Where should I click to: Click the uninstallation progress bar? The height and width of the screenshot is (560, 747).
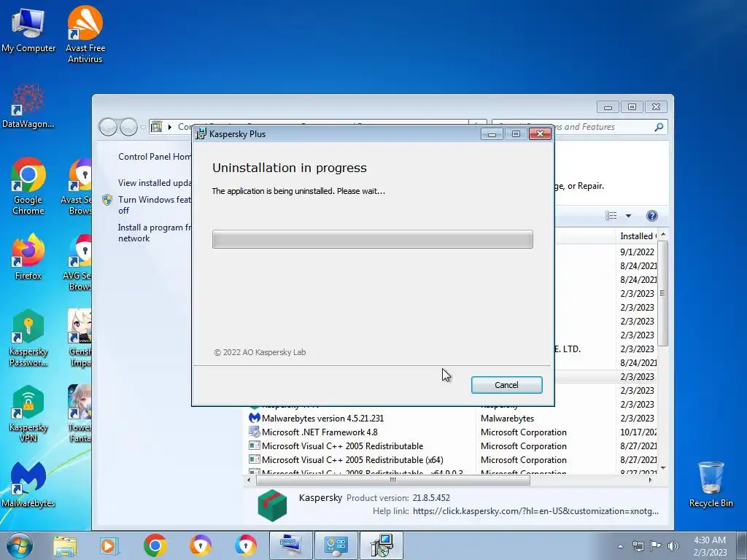373,239
